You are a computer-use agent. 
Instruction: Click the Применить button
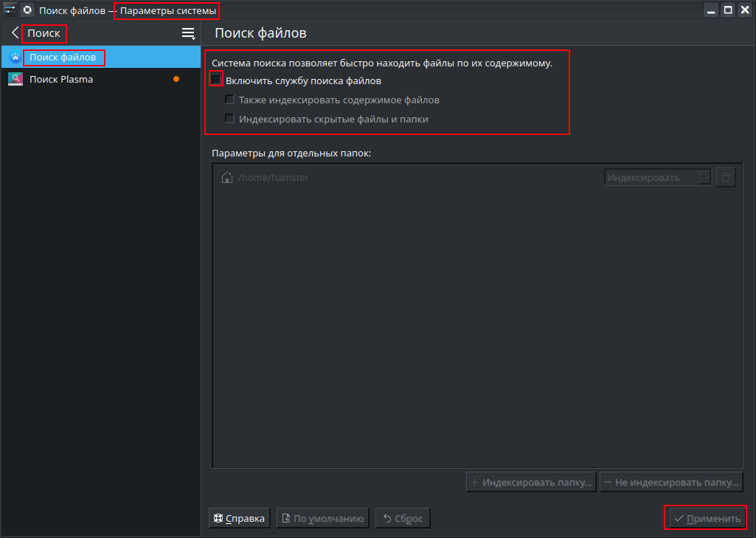[707, 518]
